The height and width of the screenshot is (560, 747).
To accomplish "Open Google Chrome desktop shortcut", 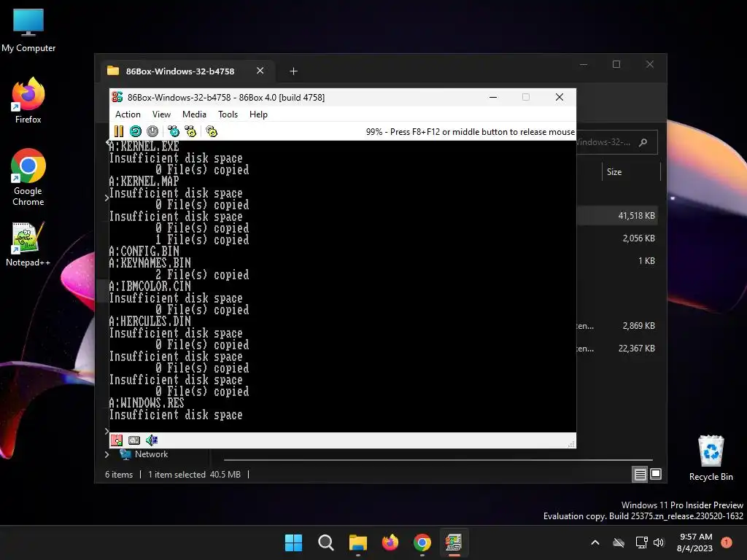I will click(x=28, y=177).
